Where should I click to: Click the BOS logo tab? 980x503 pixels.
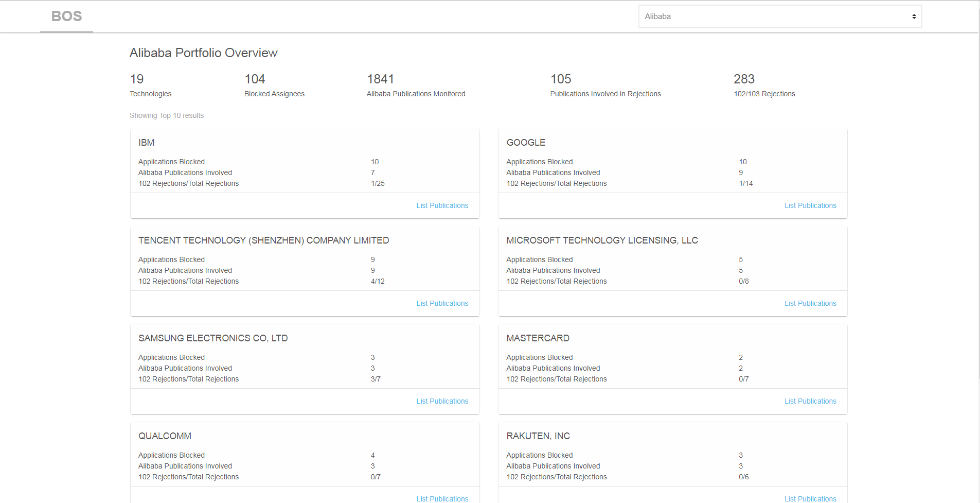[x=67, y=16]
